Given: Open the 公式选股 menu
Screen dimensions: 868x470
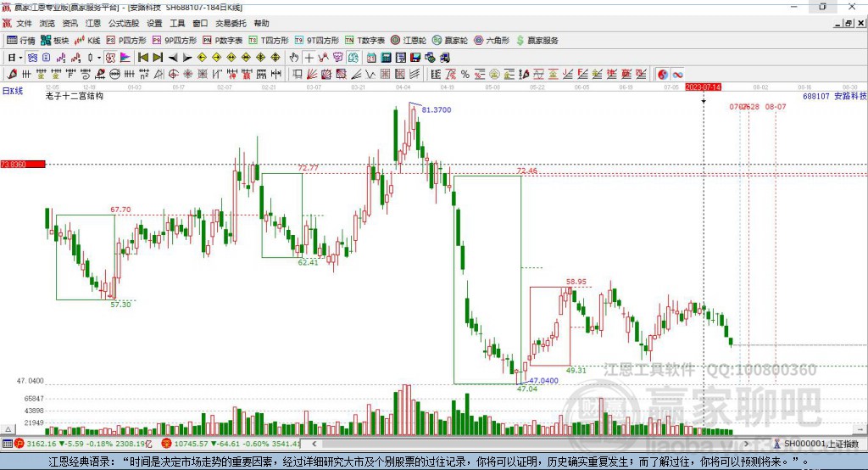Looking at the screenshot, I should 124,23.
